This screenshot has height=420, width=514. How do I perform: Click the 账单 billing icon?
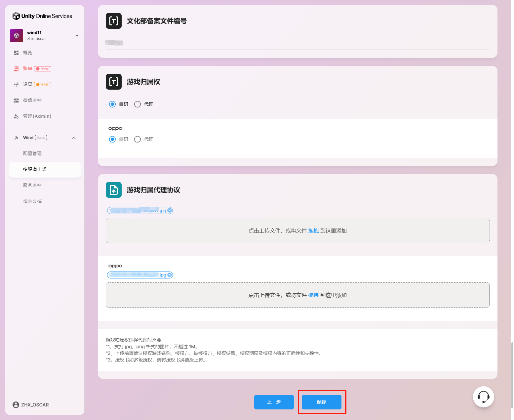[16, 69]
